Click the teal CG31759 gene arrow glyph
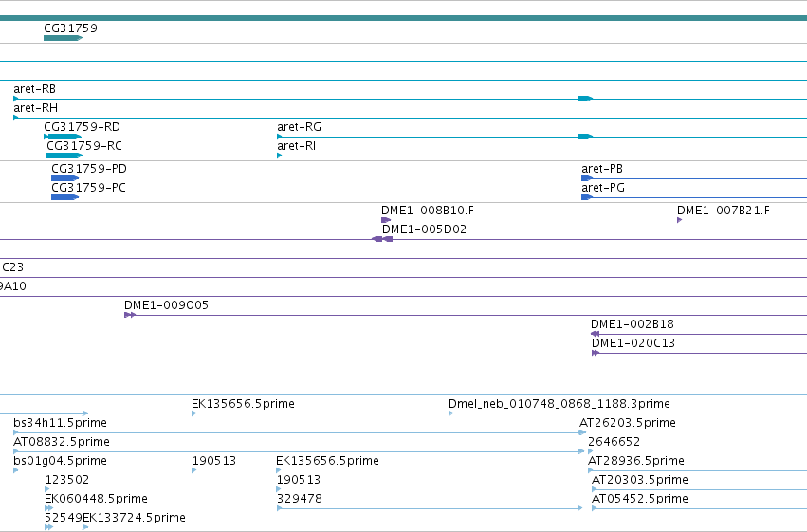 pyautogui.click(x=63, y=38)
